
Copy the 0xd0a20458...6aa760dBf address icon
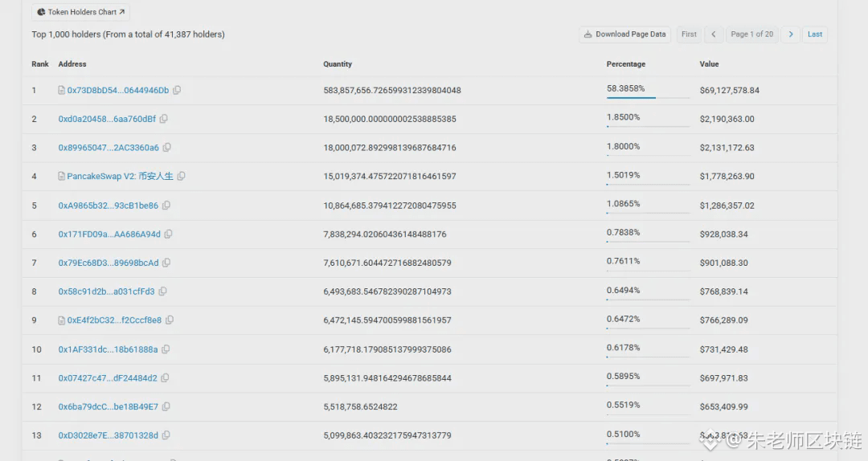[164, 119]
